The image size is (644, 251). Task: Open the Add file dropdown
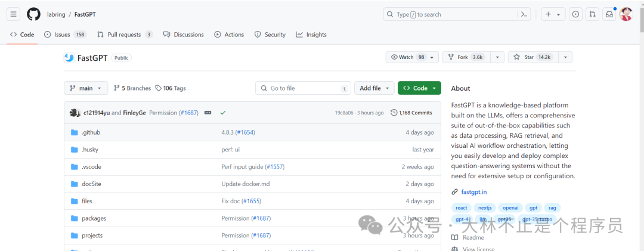[x=374, y=88]
